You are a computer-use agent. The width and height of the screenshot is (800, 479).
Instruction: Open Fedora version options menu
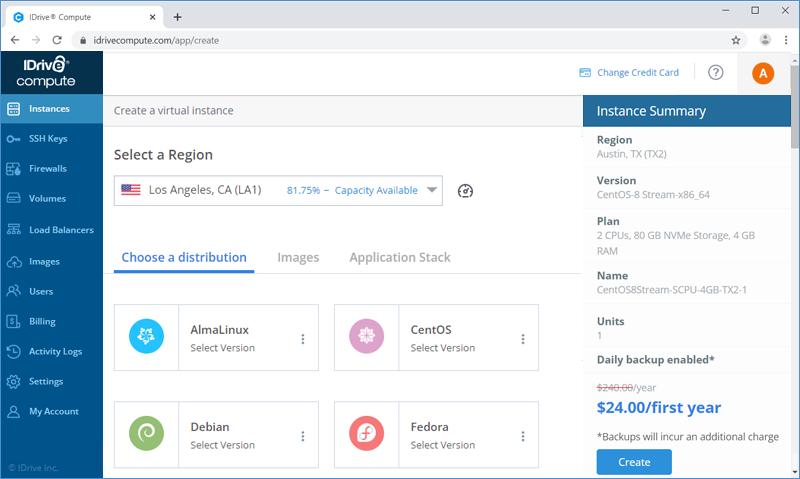pos(522,436)
